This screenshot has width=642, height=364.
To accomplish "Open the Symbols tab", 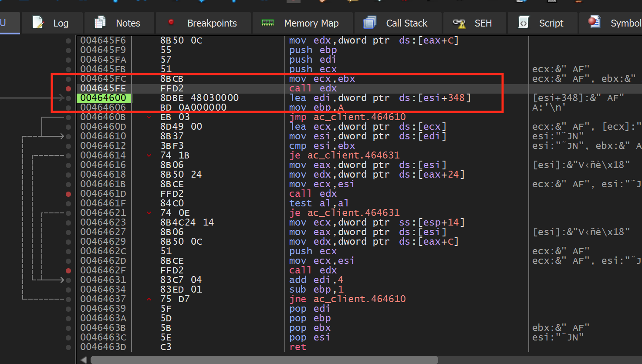I will (x=611, y=23).
